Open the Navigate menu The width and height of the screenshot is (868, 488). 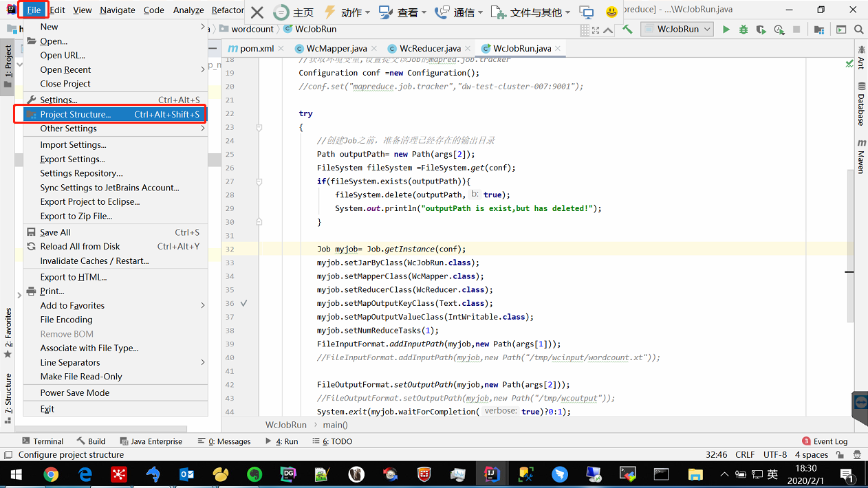118,10
